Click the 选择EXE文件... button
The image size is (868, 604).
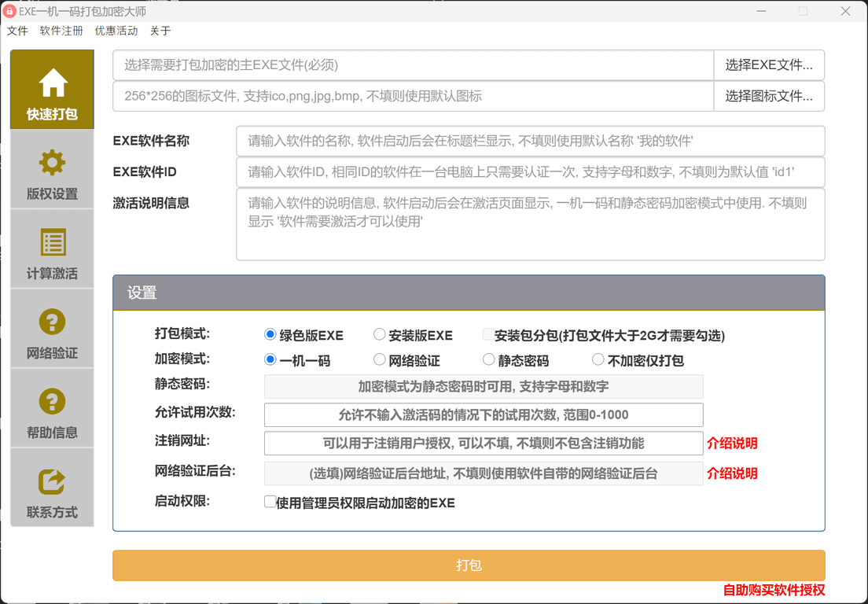(x=768, y=65)
